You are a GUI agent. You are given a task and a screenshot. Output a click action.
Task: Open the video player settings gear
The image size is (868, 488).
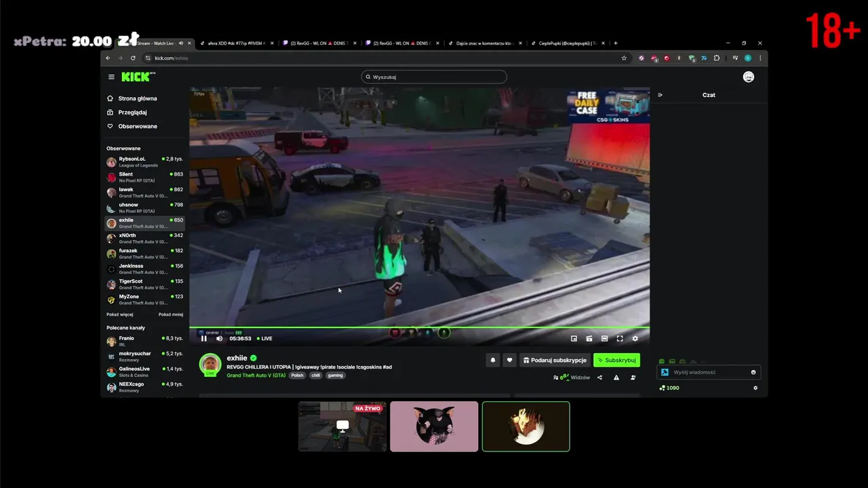635,338
